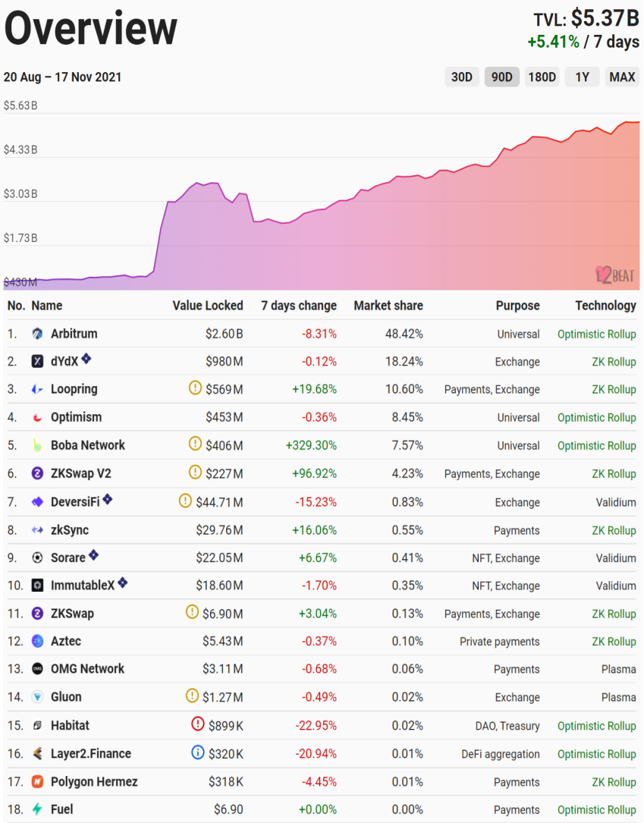
Task: Select the 90D time range
Action: [501, 77]
